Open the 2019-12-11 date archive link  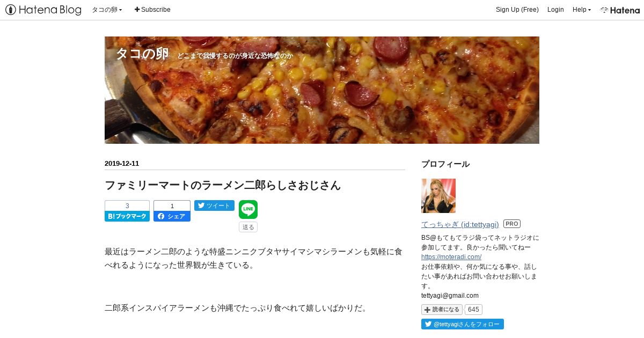[x=122, y=164]
